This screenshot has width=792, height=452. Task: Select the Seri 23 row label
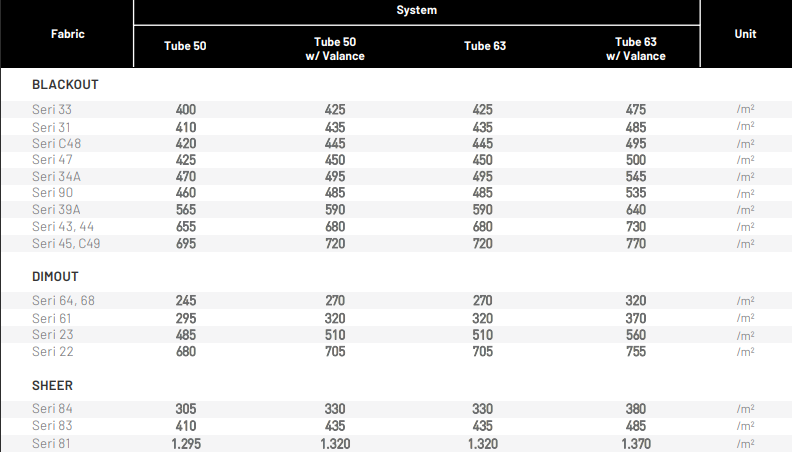(x=53, y=335)
